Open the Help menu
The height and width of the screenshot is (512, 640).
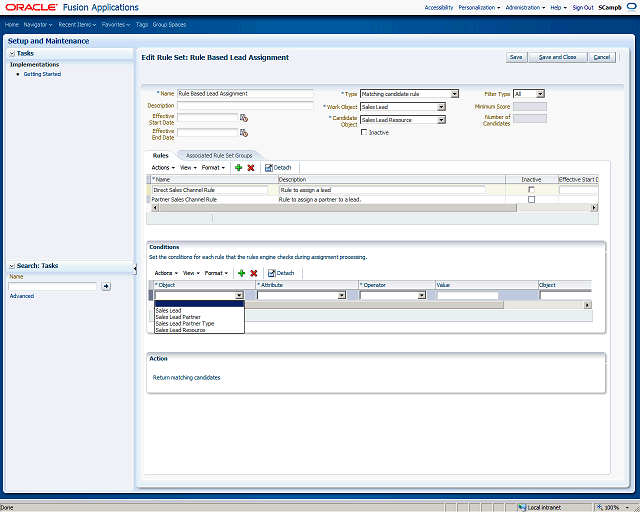coord(558,7)
